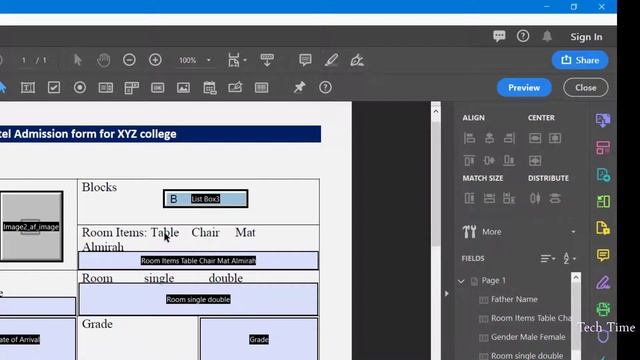The height and width of the screenshot is (360, 640).
Task: Pin the current form tool
Action: click(x=300, y=87)
